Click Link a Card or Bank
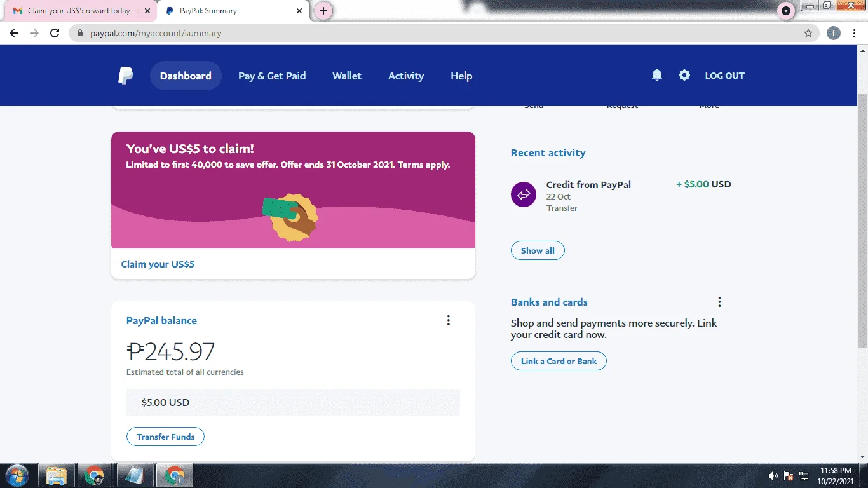 pyautogui.click(x=559, y=361)
